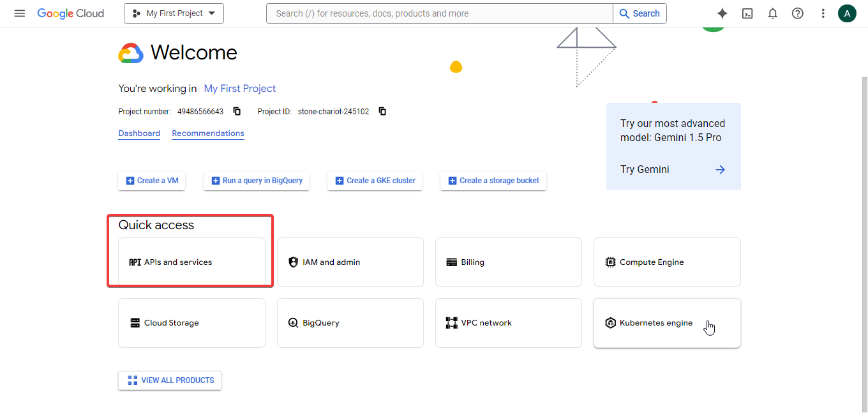Open the Billing quick access card
The image size is (868, 413).
(509, 262)
